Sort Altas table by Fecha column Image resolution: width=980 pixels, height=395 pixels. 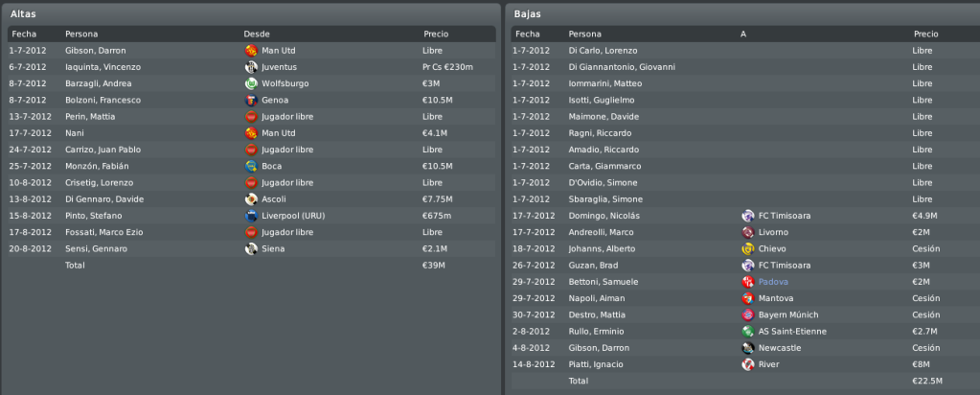[x=24, y=35]
